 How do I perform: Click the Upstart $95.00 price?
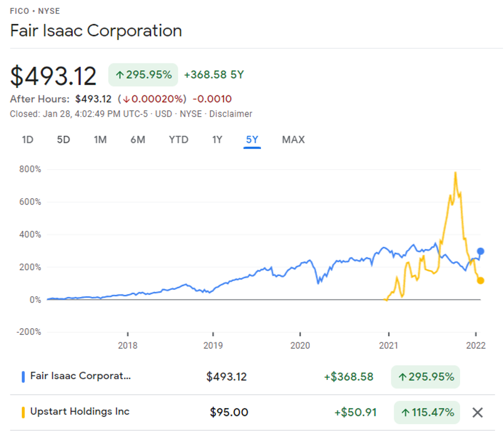coord(229,413)
